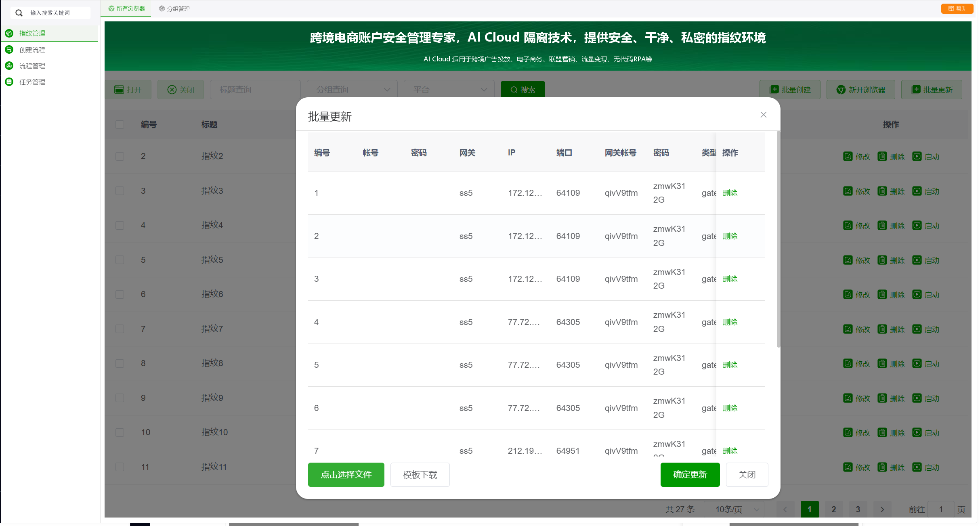Click the 任务管理 sidebar icon

(x=9, y=82)
